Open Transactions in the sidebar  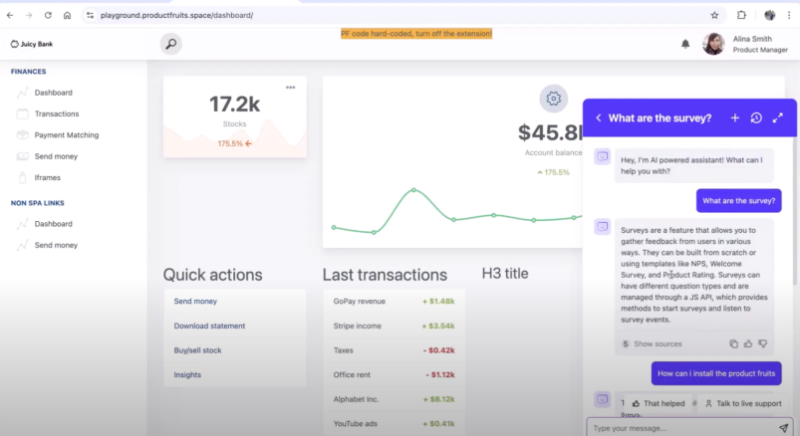click(x=57, y=114)
